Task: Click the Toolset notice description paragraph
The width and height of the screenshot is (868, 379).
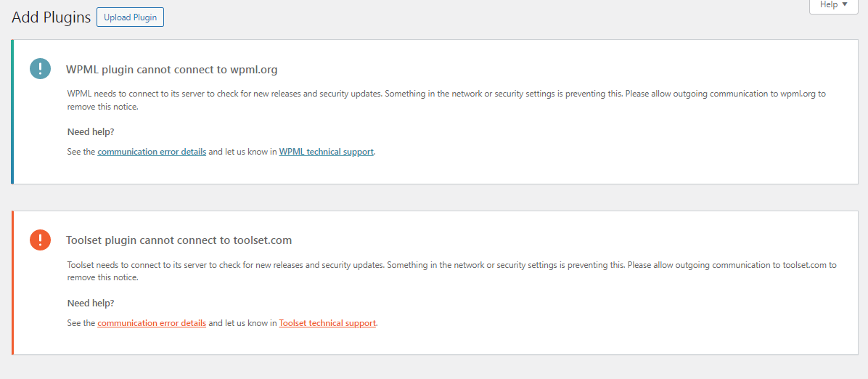Action: click(451, 271)
